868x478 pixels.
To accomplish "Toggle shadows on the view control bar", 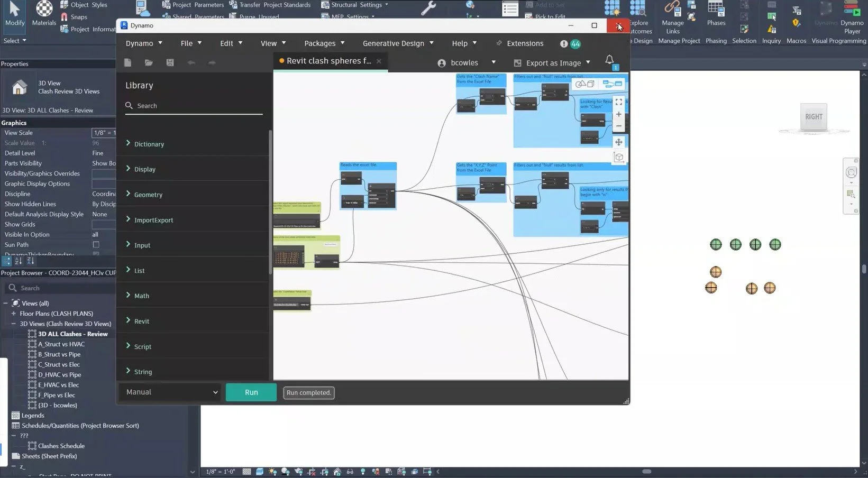I will pyautogui.click(x=285, y=471).
